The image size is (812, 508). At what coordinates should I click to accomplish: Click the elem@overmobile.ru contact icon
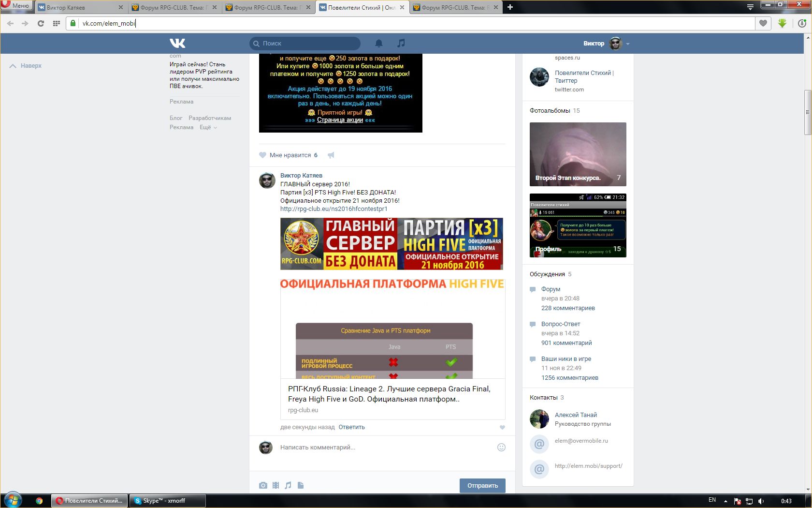coord(539,444)
